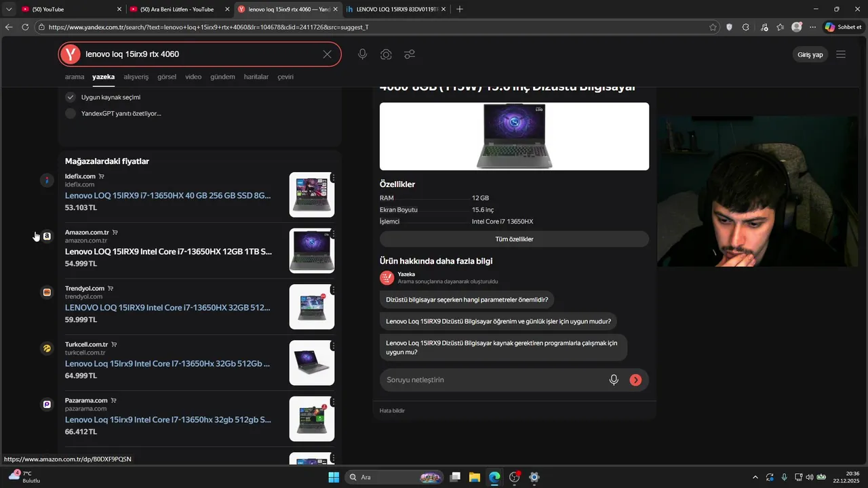Open the Turkcell listing laptop thumbnail

[312, 363]
